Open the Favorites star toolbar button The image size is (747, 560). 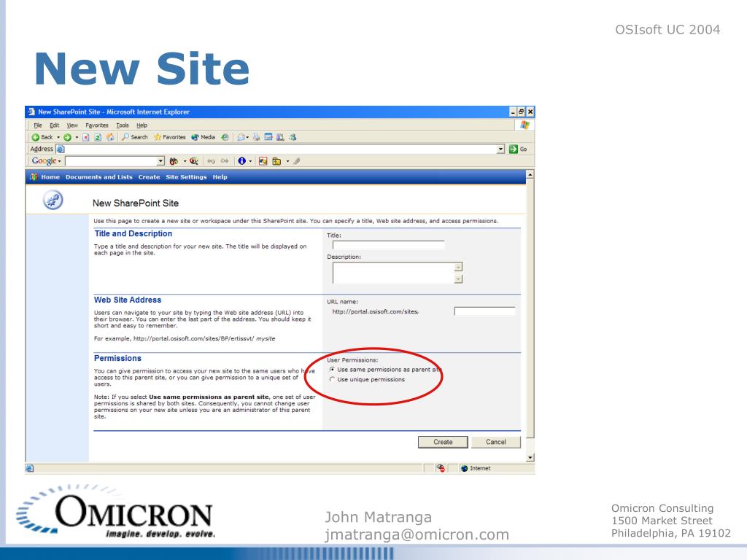point(169,137)
